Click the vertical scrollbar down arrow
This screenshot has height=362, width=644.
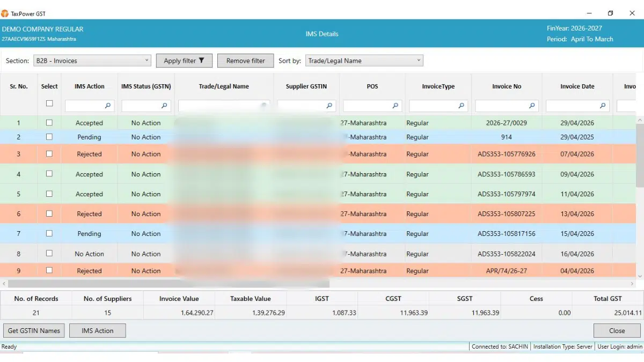[640, 275]
